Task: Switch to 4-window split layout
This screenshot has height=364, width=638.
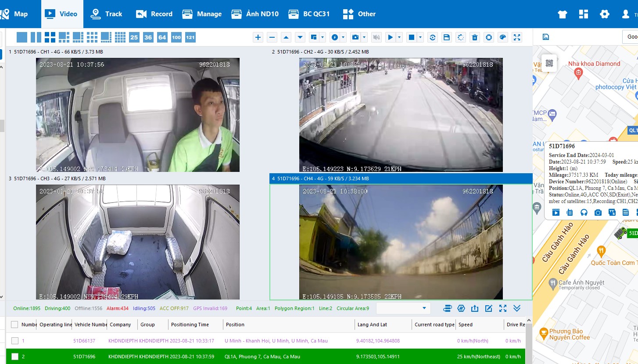Action: [x=50, y=37]
